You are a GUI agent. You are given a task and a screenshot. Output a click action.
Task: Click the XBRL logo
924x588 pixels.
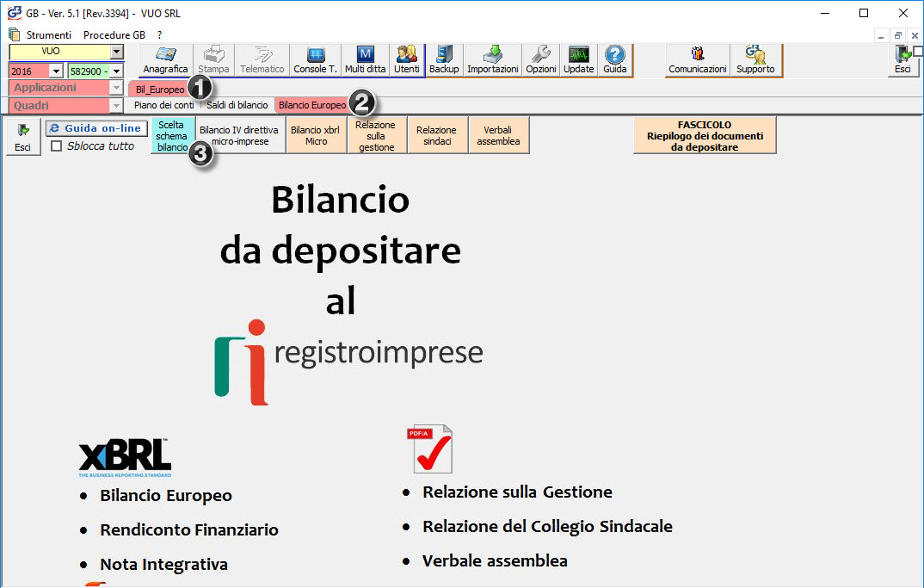125,458
